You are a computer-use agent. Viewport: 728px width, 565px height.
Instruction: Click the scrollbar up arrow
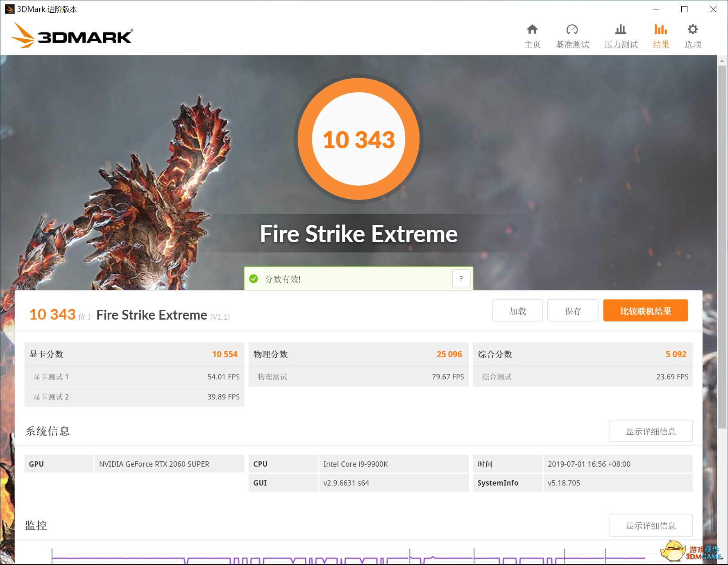pos(722,61)
